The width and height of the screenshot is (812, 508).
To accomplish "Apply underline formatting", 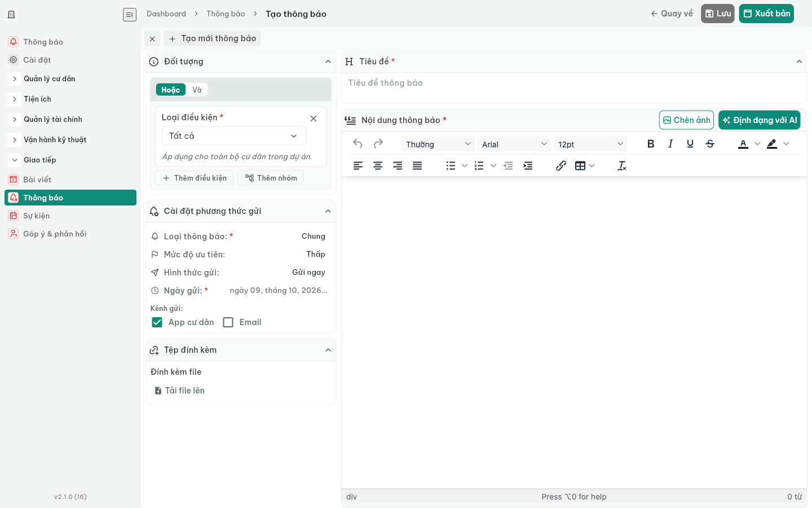I will tap(690, 144).
